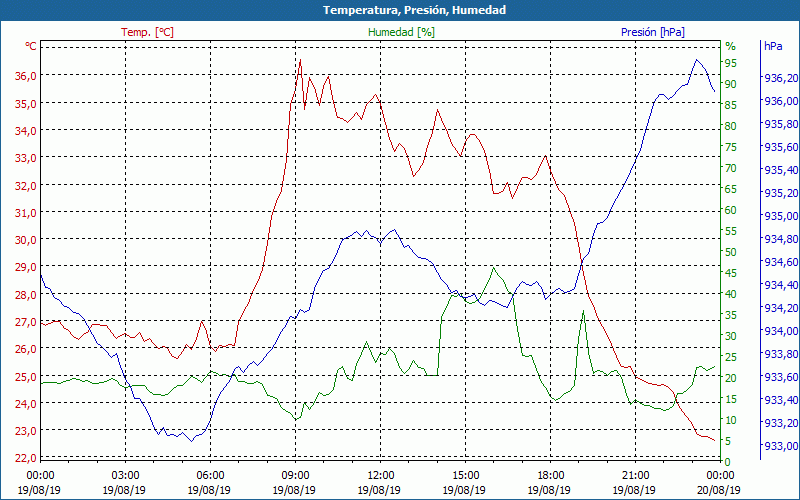Click the 936,20 pressure axis value
The height and width of the screenshot is (500, 800).
coord(781,78)
